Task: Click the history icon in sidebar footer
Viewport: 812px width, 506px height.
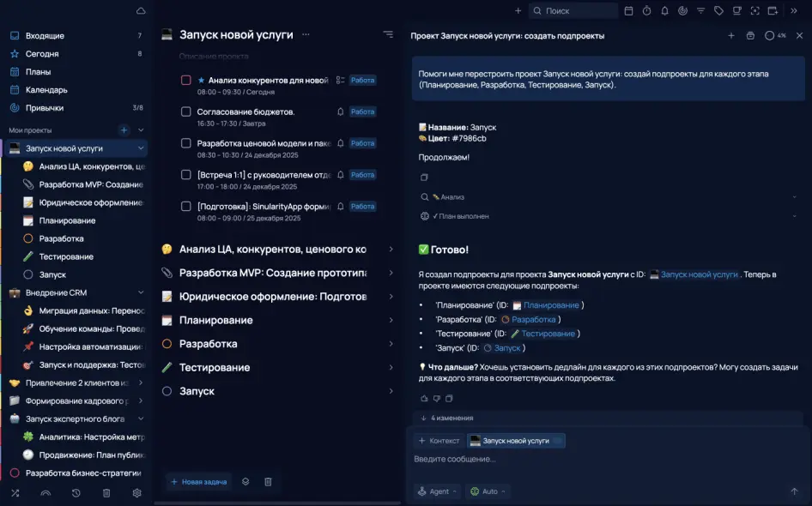Action: pos(76,493)
